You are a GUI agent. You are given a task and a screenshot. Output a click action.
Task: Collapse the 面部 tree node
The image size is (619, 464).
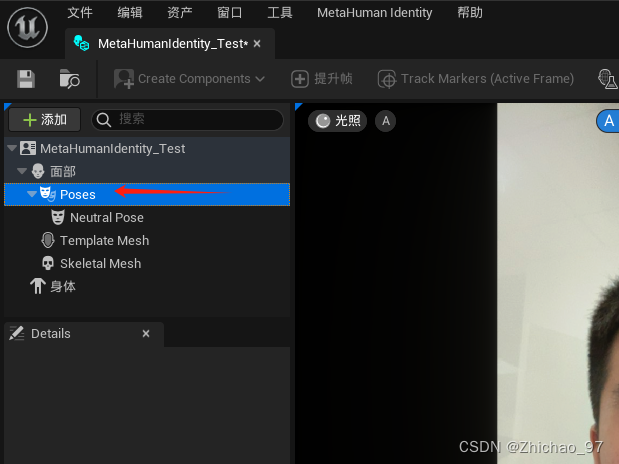(22, 171)
